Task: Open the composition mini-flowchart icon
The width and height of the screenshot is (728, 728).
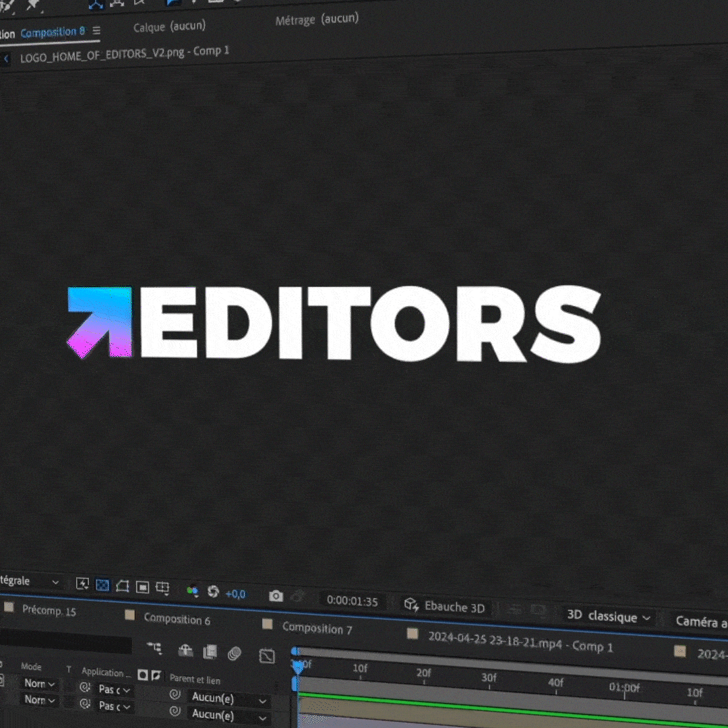Action: [x=154, y=648]
